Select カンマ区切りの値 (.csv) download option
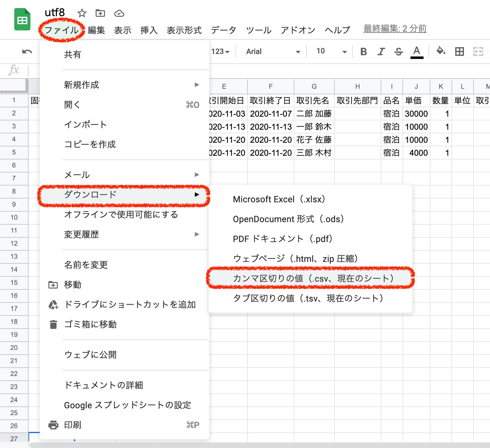 point(313,278)
